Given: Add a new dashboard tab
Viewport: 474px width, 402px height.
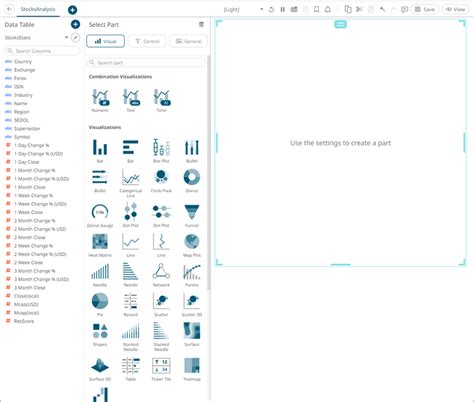Looking at the screenshot, I should (x=72, y=10).
